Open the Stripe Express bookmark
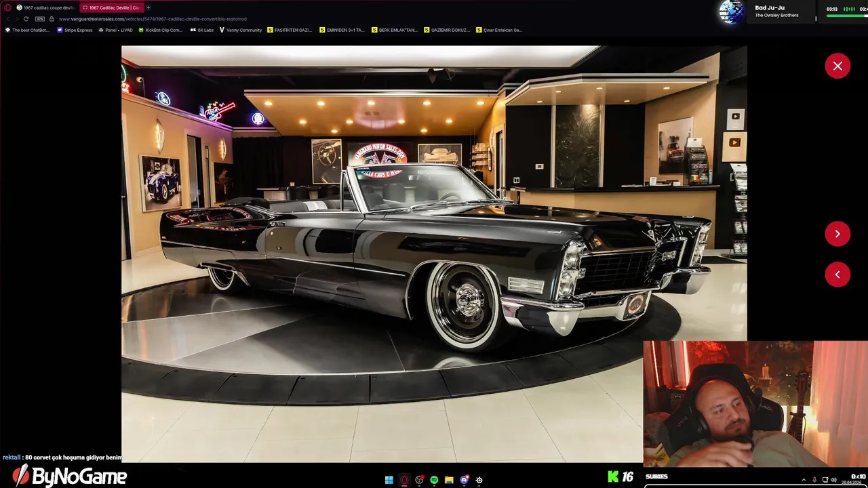This screenshot has width=868, height=488. click(x=75, y=30)
